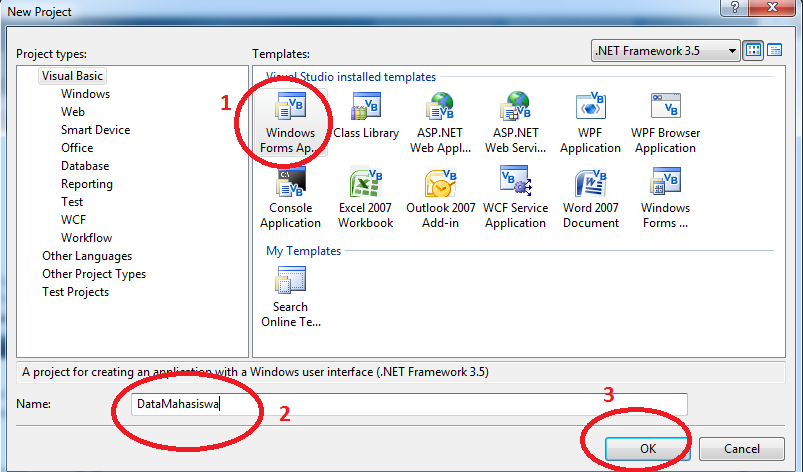Select Test Projects node
The height and width of the screenshot is (472, 803).
tap(75, 292)
